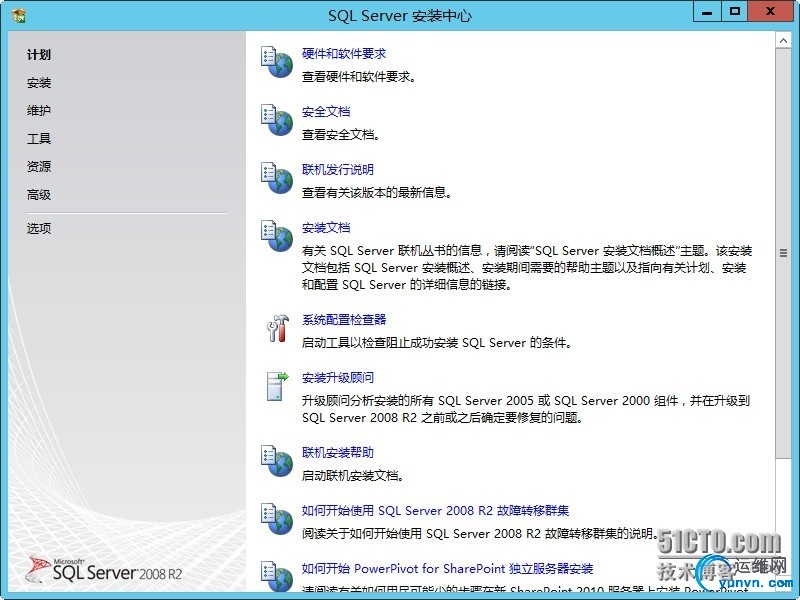Click the globe icon beside 联机安装帮助
Viewport: 800px width, 600px height.
(x=277, y=461)
